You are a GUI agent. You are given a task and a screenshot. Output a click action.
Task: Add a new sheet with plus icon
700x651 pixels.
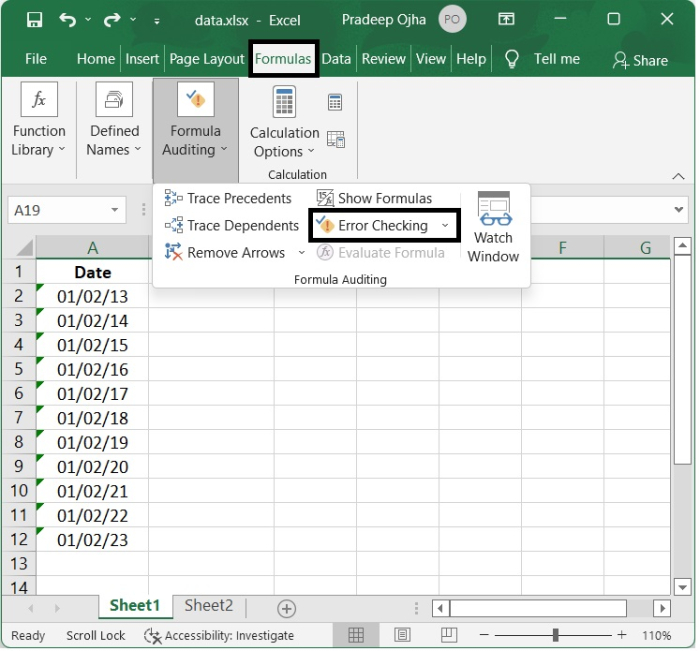click(287, 609)
